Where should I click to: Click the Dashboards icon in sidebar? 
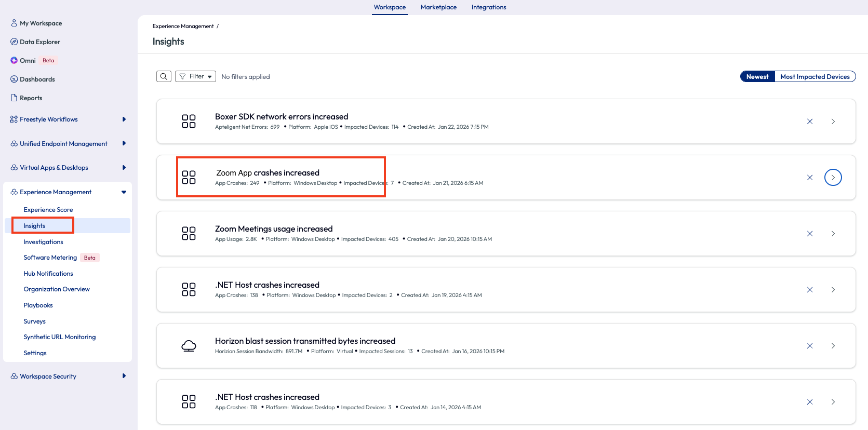pyautogui.click(x=14, y=79)
